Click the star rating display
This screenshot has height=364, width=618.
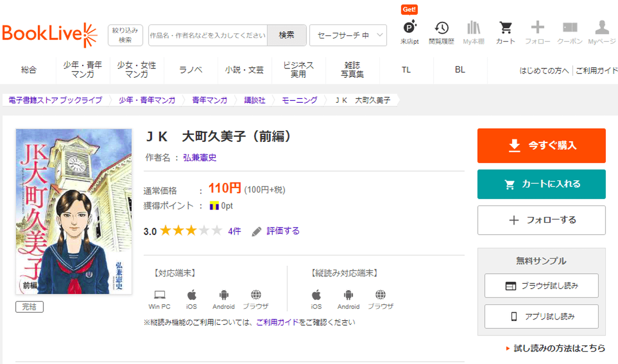[x=191, y=231]
